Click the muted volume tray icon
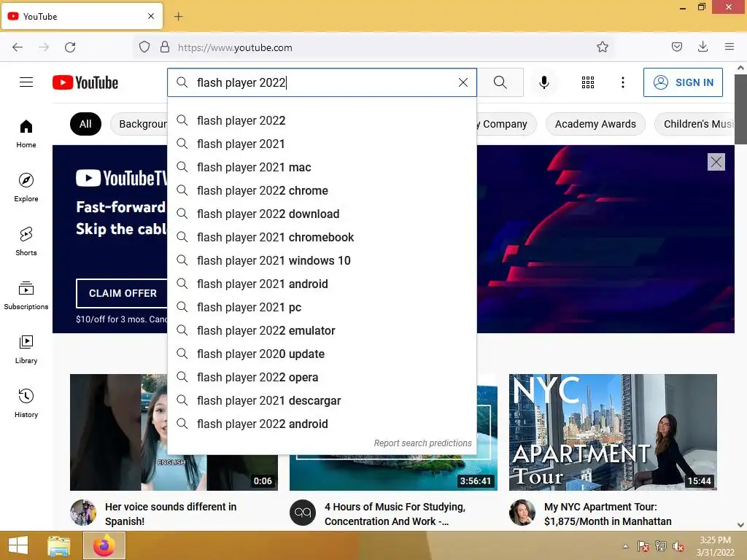Image resolution: width=747 pixels, height=560 pixels. (x=678, y=546)
